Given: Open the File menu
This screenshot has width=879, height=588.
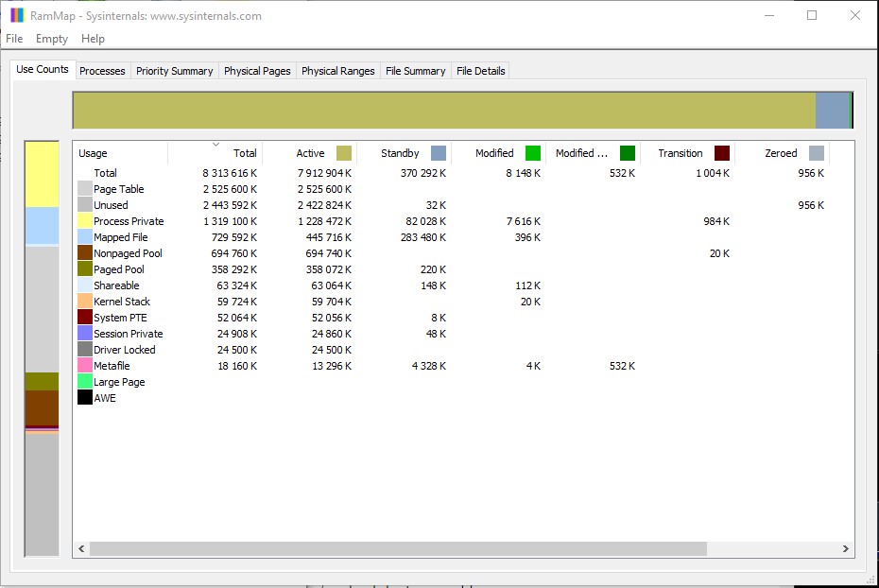Looking at the screenshot, I should coord(14,39).
